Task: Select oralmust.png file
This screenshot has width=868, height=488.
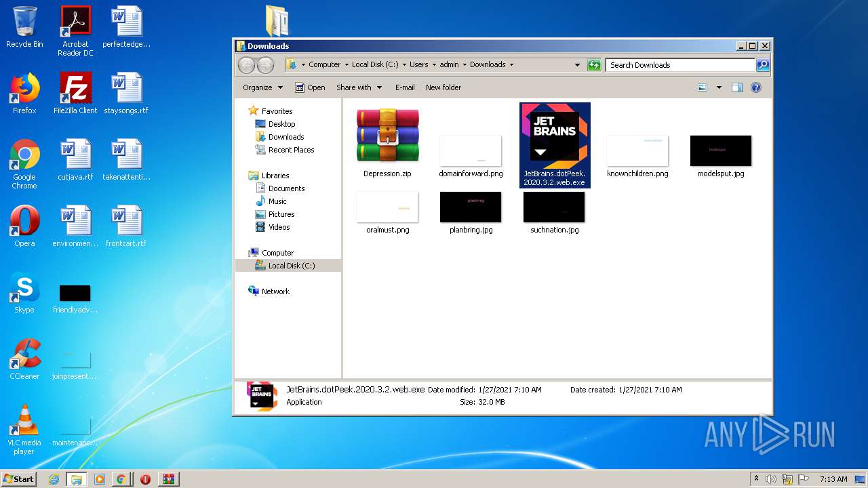Action: [387, 212]
